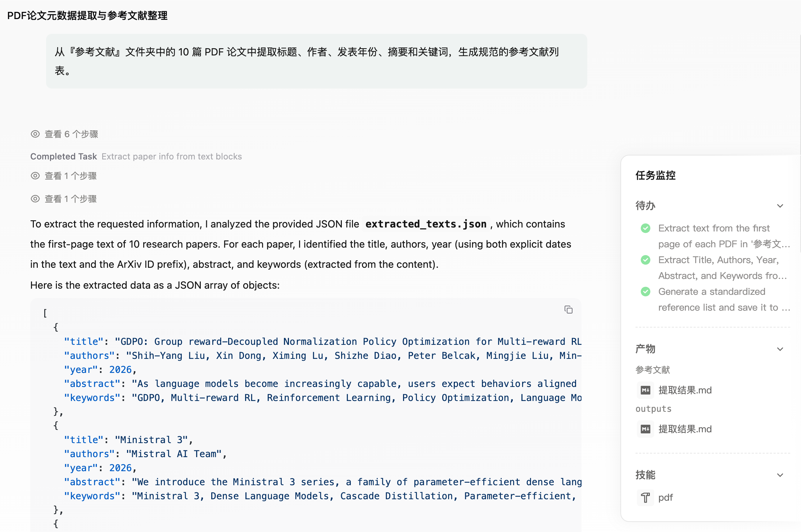Click the green check on 'Extract text from the first page'
This screenshot has height=532, width=801.
click(x=646, y=228)
